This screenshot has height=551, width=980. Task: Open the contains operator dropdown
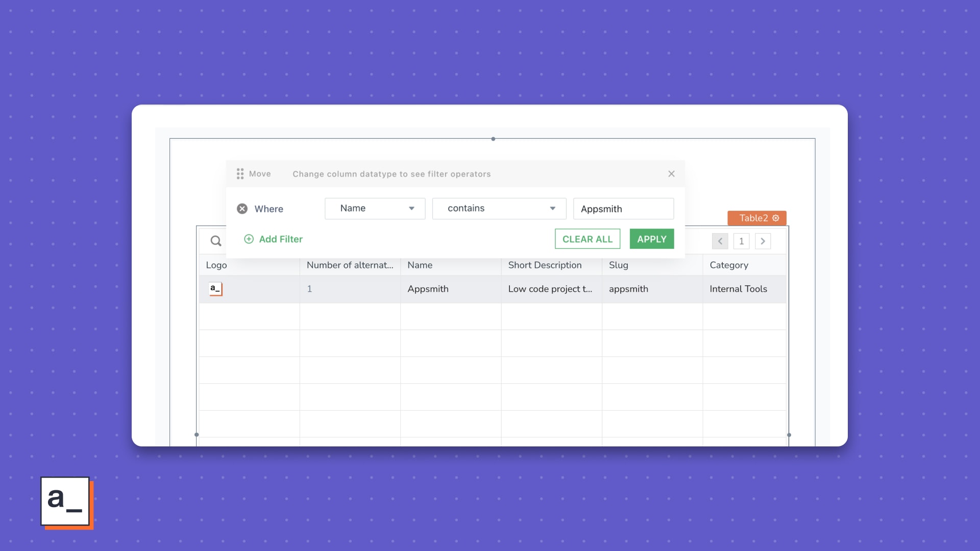[x=499, y=208]
